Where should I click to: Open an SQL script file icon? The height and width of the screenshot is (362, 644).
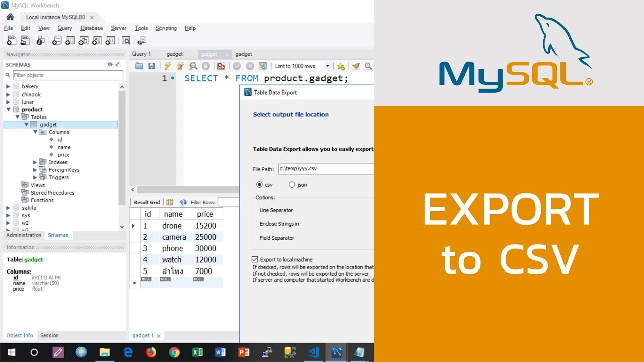(x=24, y=40)
